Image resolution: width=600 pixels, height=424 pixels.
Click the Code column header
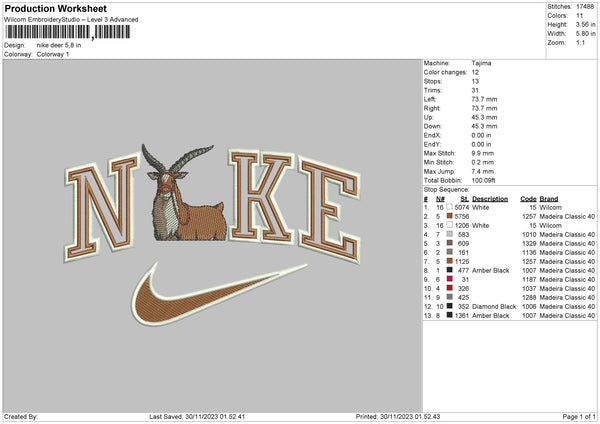[x=528, y=199]
